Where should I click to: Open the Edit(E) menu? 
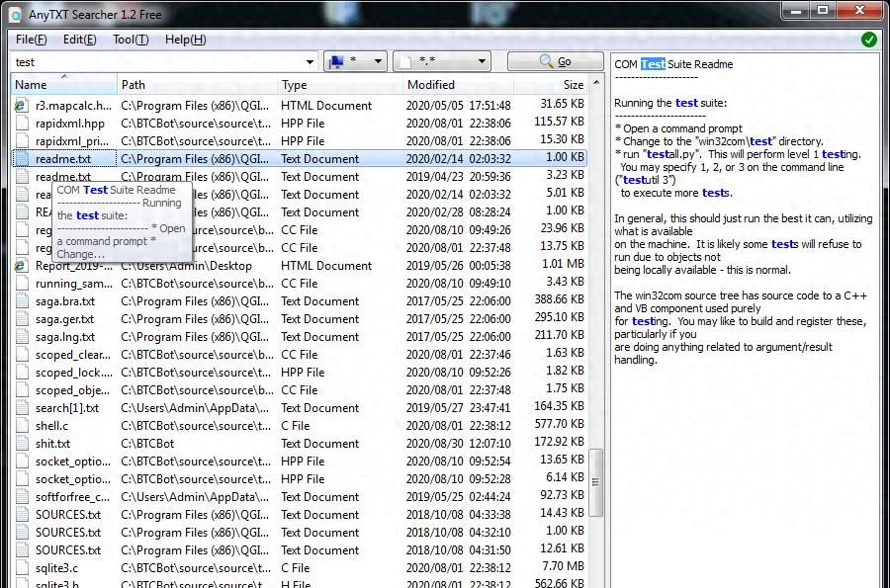click(x=79, y=40)
